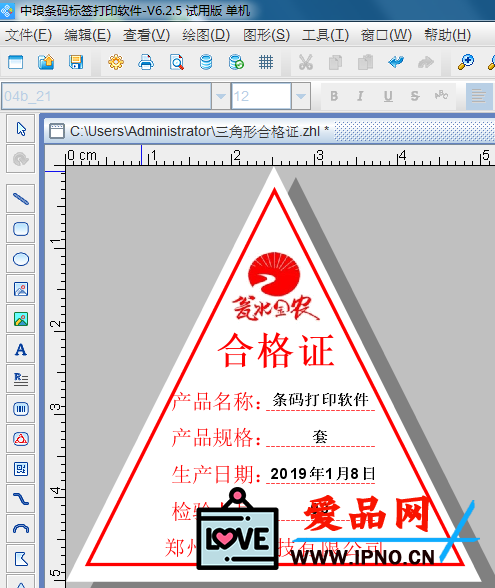Select the rounded rectangle tool
Viewport: 495px width, 588px height.
(21, 229)
